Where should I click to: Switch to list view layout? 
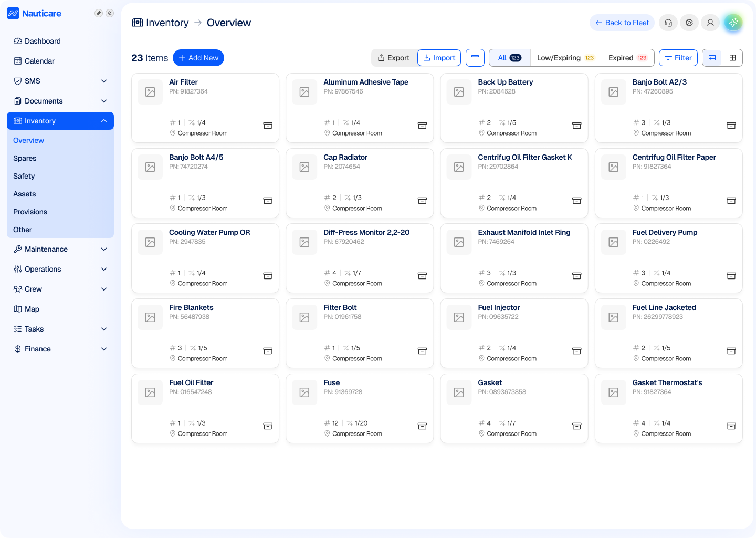coord(712,58)
